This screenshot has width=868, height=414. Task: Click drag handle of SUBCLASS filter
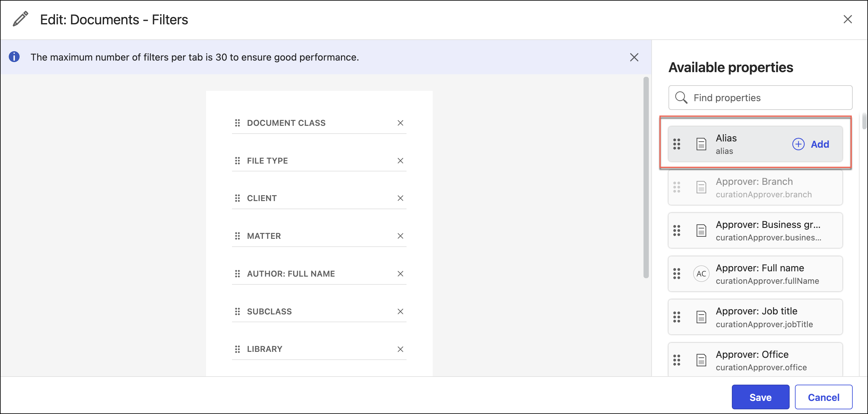click(x=237, y=311)
